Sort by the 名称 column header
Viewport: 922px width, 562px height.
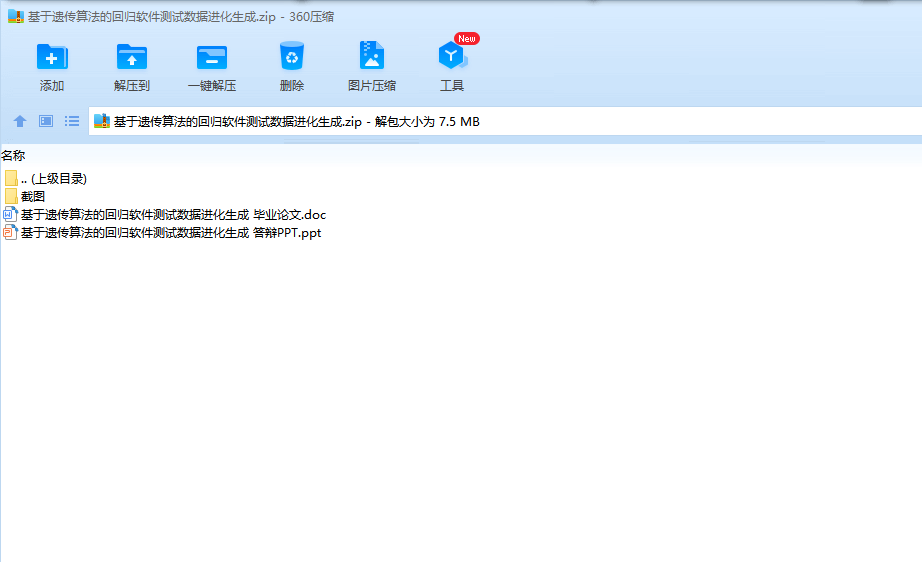point(13,156)
